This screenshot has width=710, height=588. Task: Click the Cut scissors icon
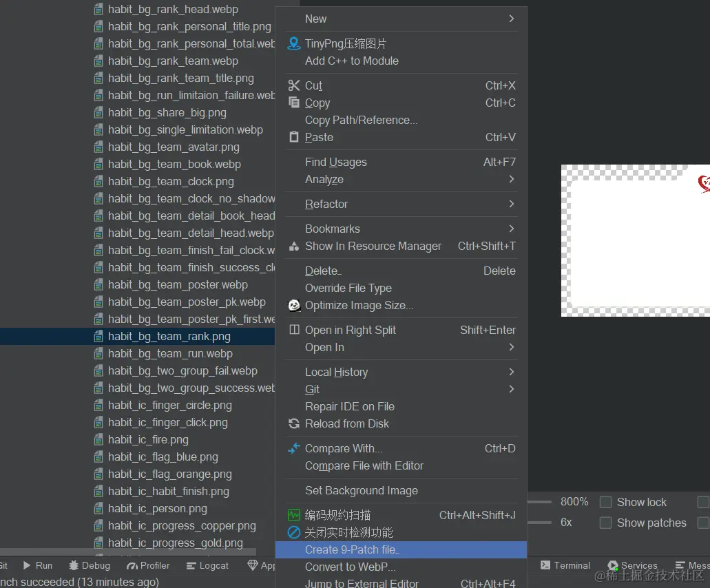294,85
